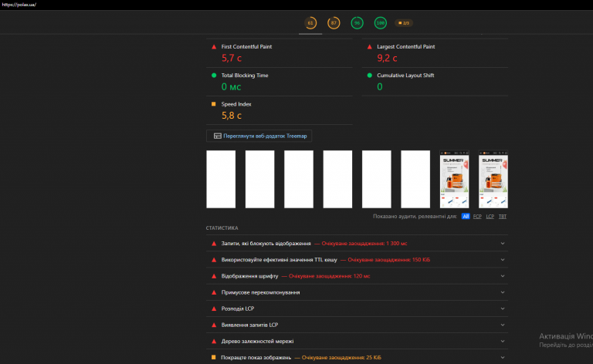Click the Largest Contentful Paint metric label
The image size is (593, 364).
pyautogui.click(x=406, y=47)
